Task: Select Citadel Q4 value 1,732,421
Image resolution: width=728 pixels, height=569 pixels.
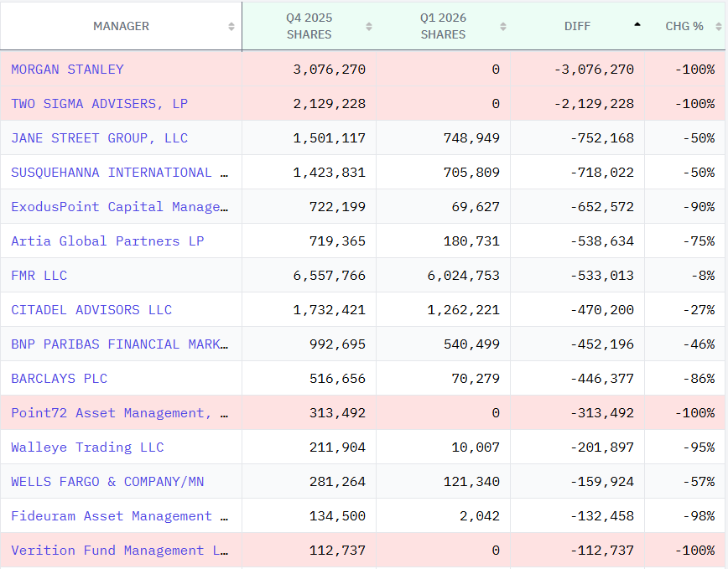Action: point(330,309)
